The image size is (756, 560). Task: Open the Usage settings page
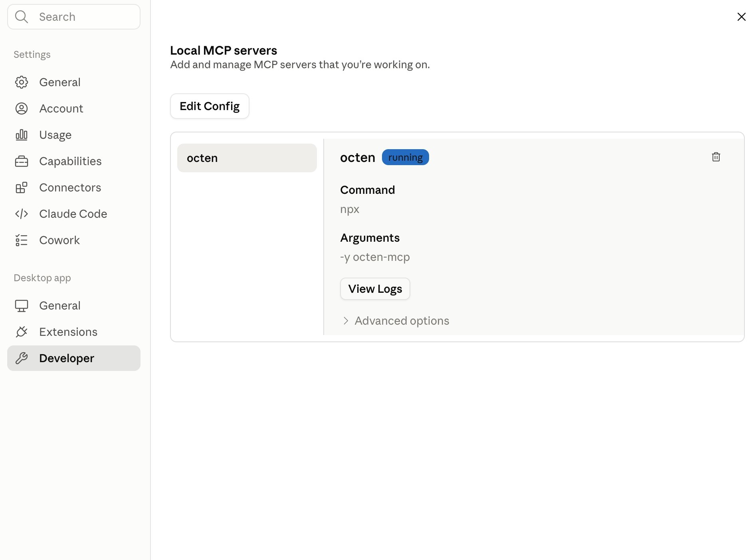74,135
